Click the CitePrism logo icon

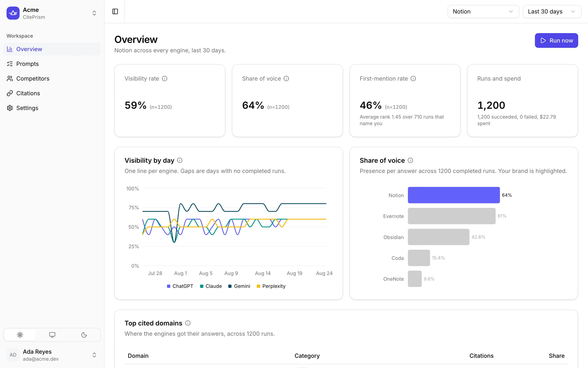click(13, 13)
